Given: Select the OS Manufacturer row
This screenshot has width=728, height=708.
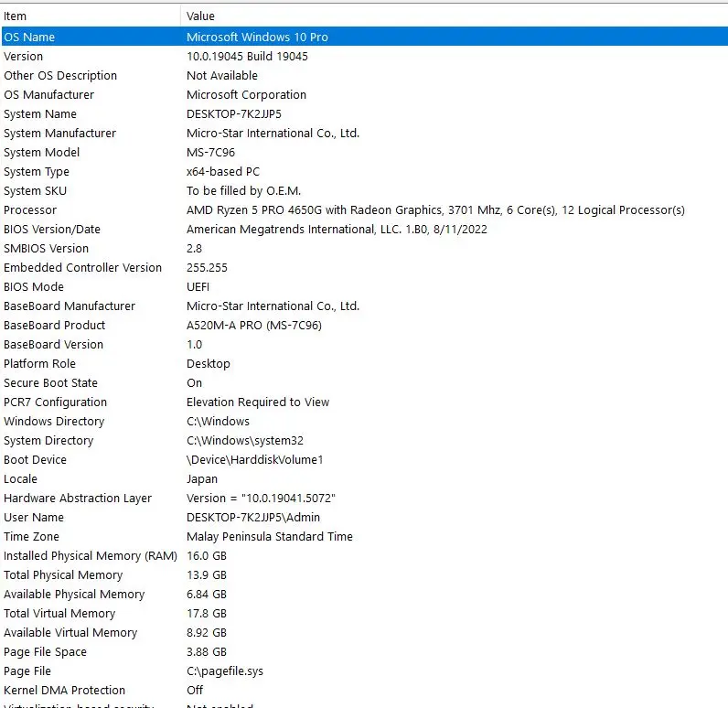Looking at the screenshot, I should pos(364,95).
